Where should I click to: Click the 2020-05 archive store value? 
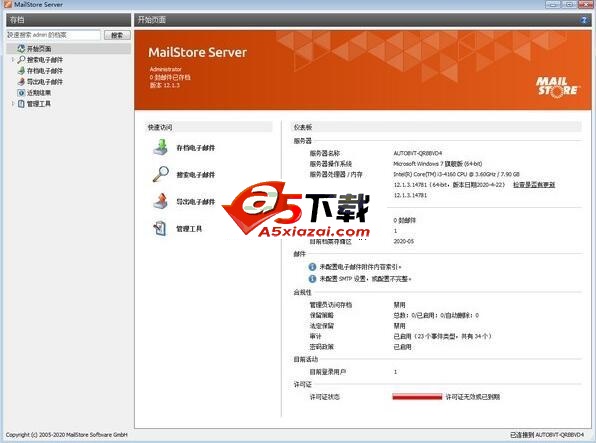(403, 241)
